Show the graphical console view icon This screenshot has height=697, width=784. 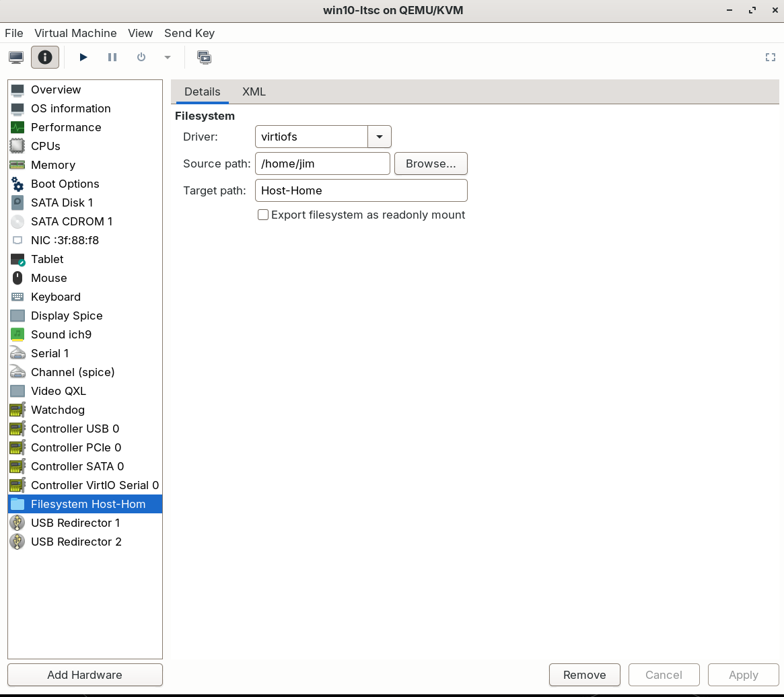point(17,57)
